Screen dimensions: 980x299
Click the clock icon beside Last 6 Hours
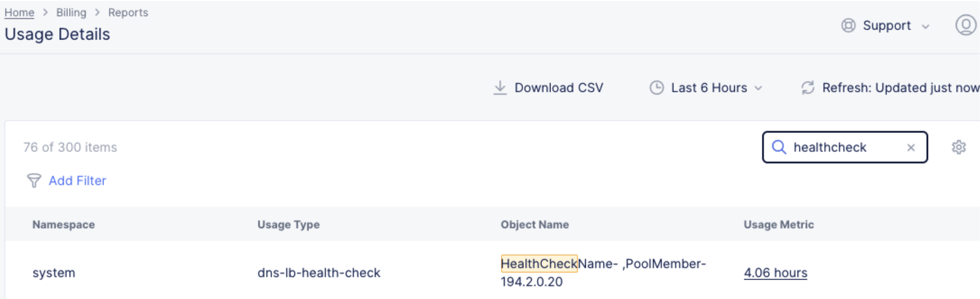tap(657, 87)
